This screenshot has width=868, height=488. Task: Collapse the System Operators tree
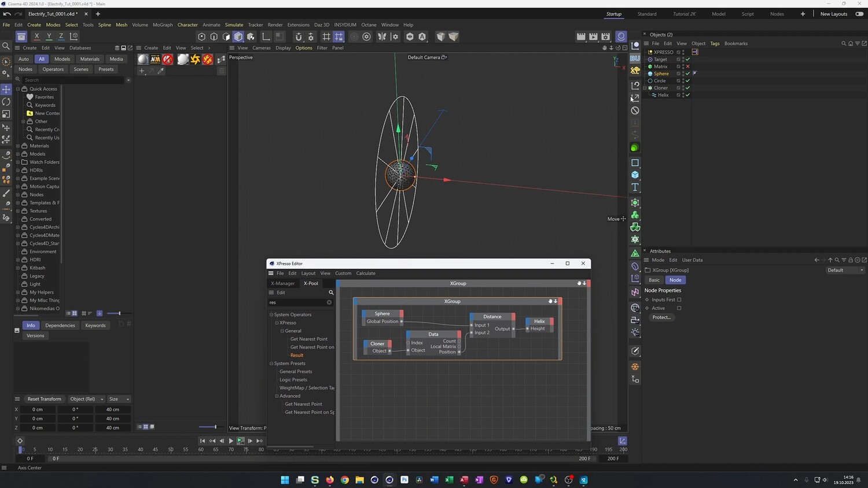point(271,315)
